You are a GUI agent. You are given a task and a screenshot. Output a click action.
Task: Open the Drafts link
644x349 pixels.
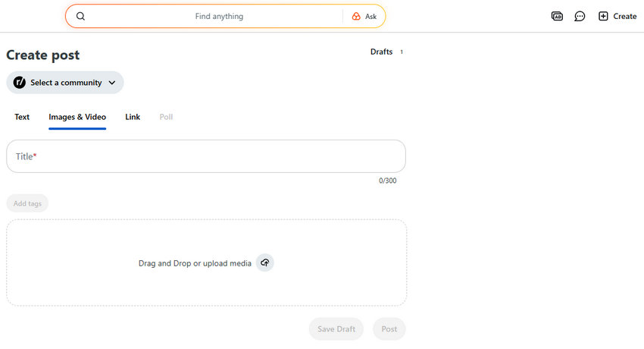tap(382, 52)
